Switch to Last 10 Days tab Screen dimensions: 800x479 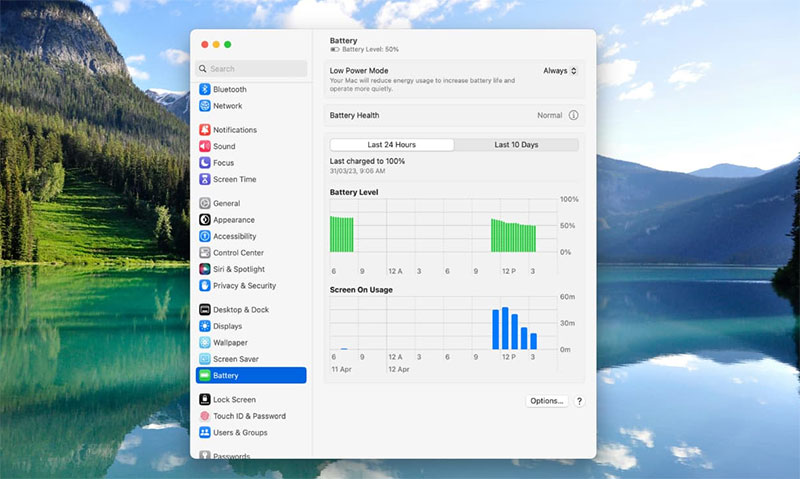click(516, 145)
